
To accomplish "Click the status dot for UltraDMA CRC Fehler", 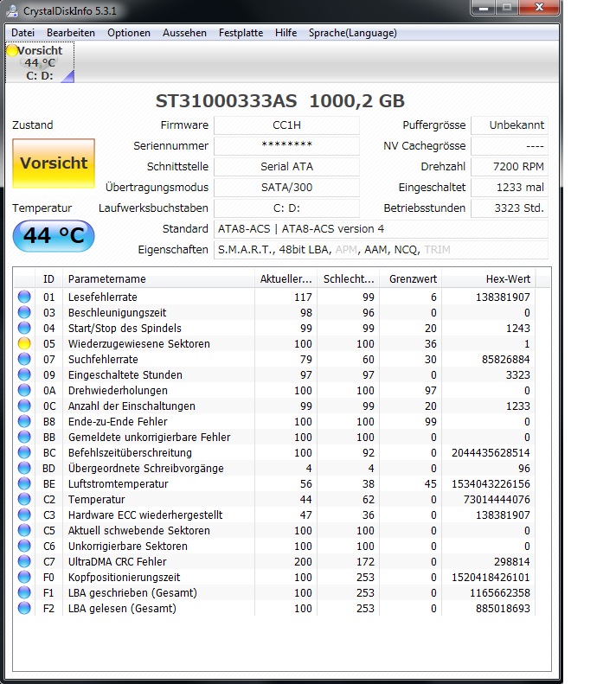I will coord(24,561).
